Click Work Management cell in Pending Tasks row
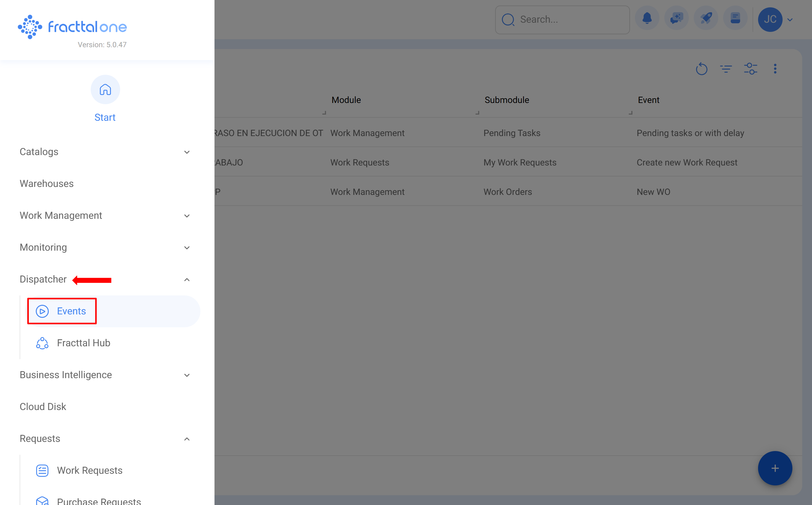 coord(367,133)
